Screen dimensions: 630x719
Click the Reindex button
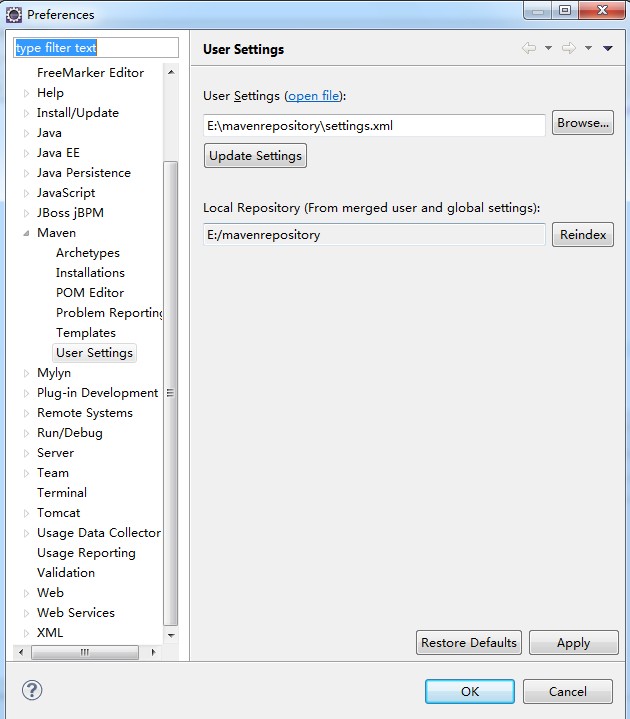[583, 235]
